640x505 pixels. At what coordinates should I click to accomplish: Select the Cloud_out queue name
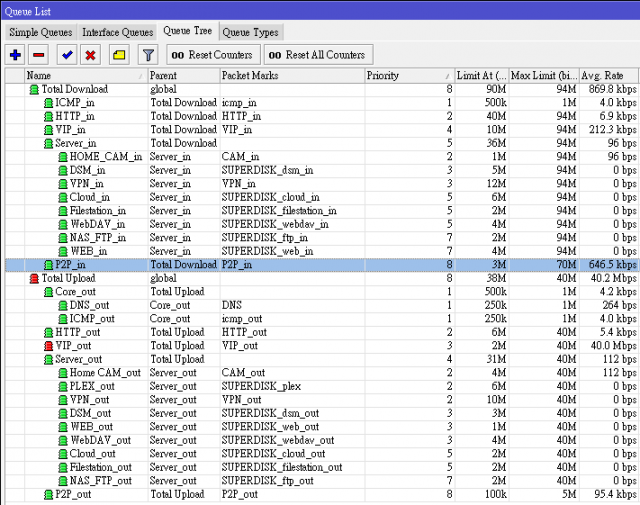93,454
